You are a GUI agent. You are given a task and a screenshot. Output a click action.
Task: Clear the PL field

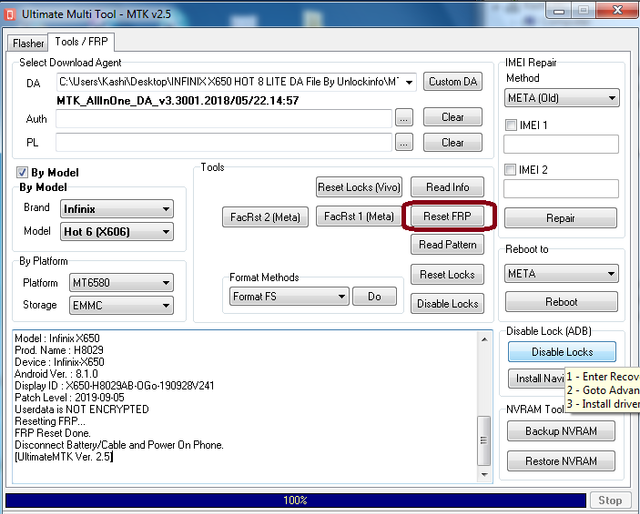pyautogui.click(x=453, y=143)
